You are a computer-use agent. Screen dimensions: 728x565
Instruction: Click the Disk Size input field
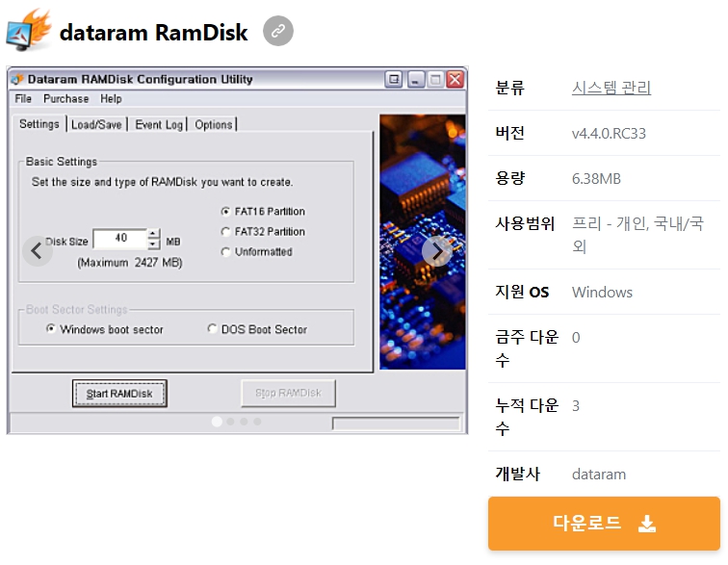click(120, 238)
